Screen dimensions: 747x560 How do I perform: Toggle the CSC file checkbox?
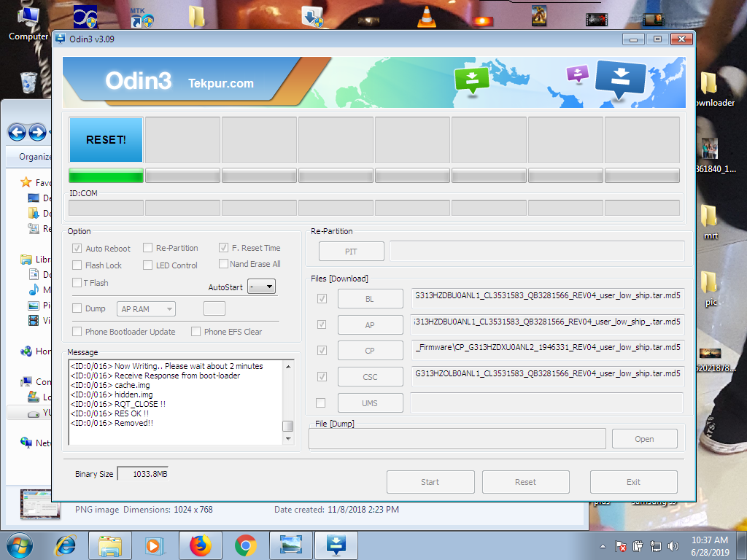pos(322,377)
